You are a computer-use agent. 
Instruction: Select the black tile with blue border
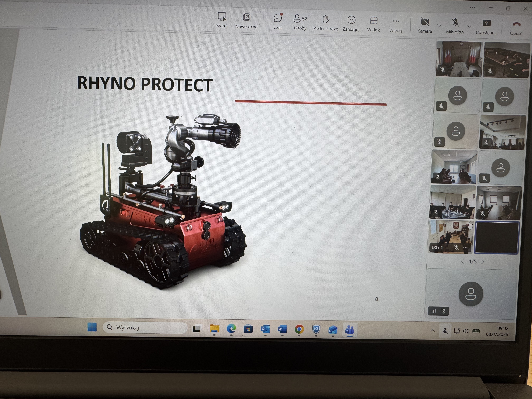tap(497, 237)
